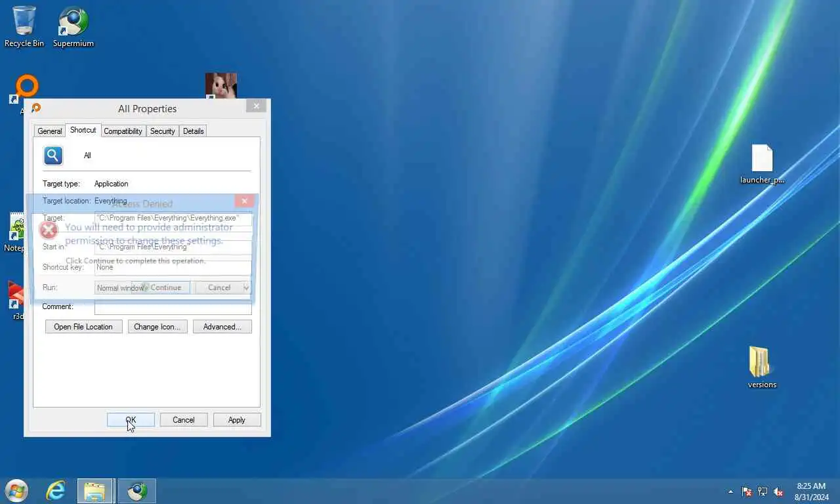Click the shortcut name 'All' text
840x504 pixels.
pyautogui.click(x=87, y=156)
